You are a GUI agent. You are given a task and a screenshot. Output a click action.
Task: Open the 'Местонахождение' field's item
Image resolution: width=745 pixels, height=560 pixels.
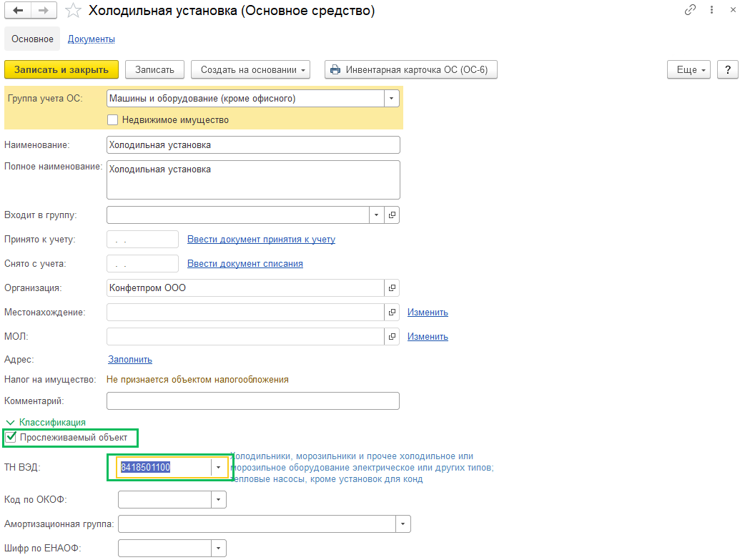[x=392, y=313]
